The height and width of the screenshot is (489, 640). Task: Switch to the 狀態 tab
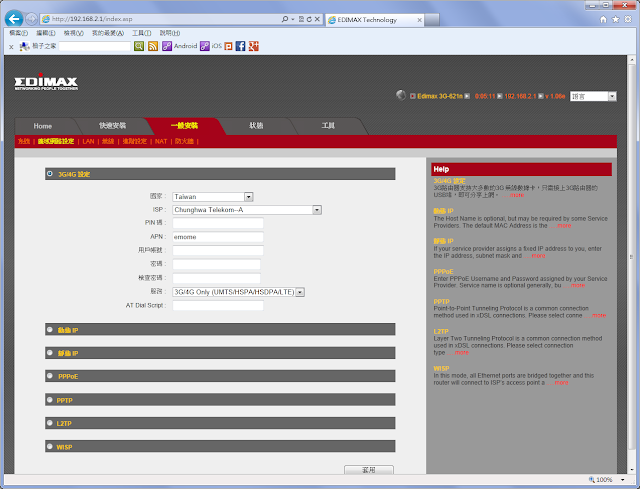(x=256, y=126)
